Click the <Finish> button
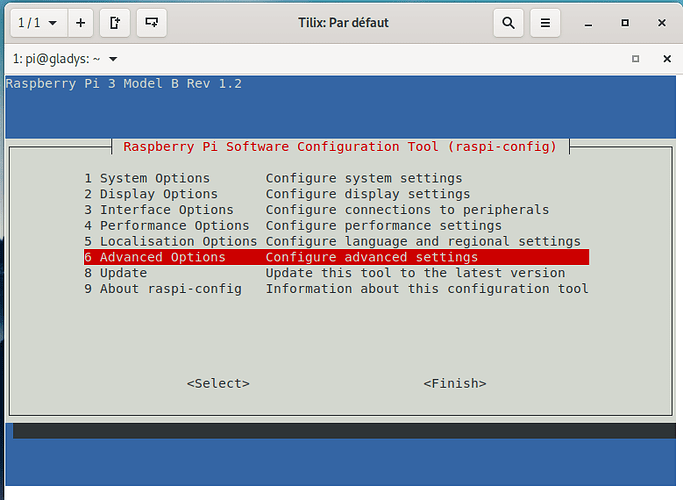Viewport: 683px width, 500px height. 455,383
